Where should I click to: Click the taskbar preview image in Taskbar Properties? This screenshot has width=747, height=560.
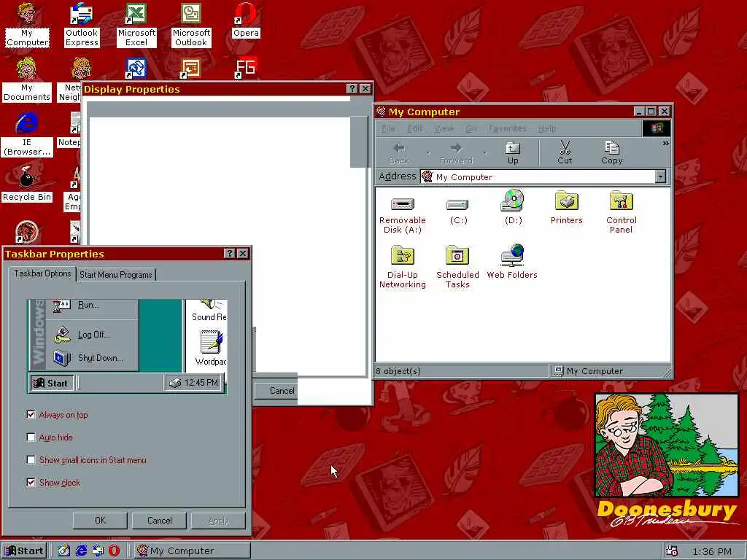tap(127, 346)
